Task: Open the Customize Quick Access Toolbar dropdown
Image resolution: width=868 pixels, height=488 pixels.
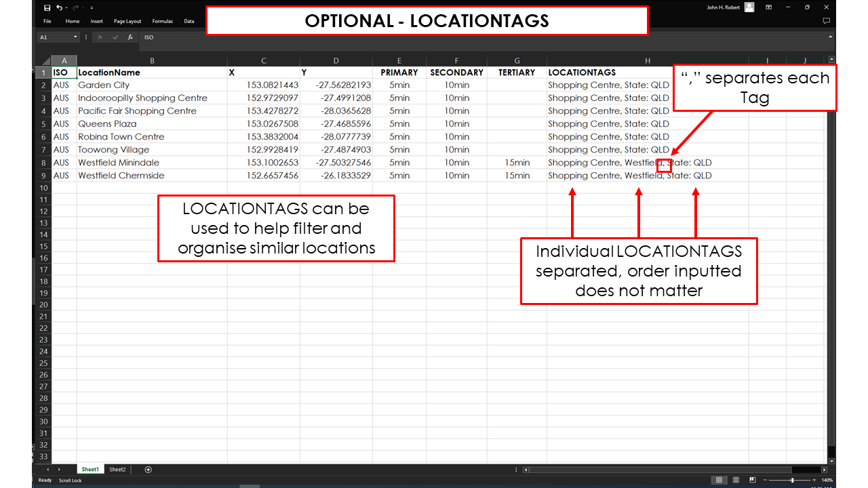Action: (92, 7)
